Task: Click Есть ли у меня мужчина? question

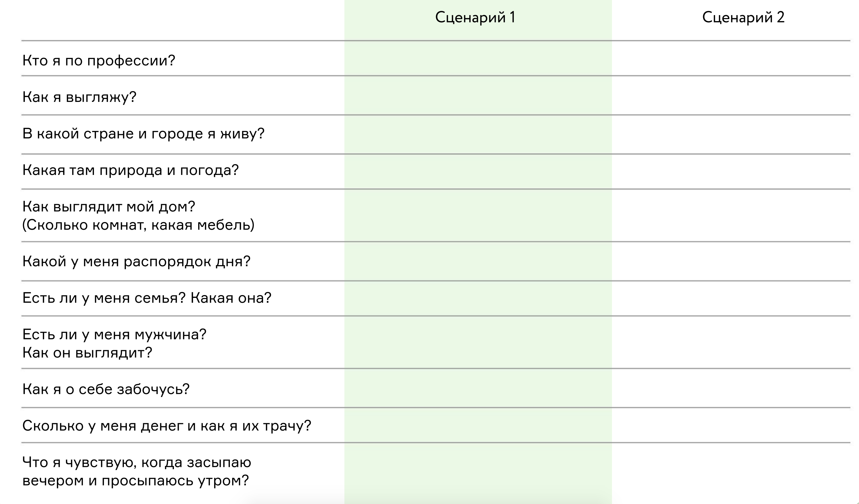Action: point(114,334)
